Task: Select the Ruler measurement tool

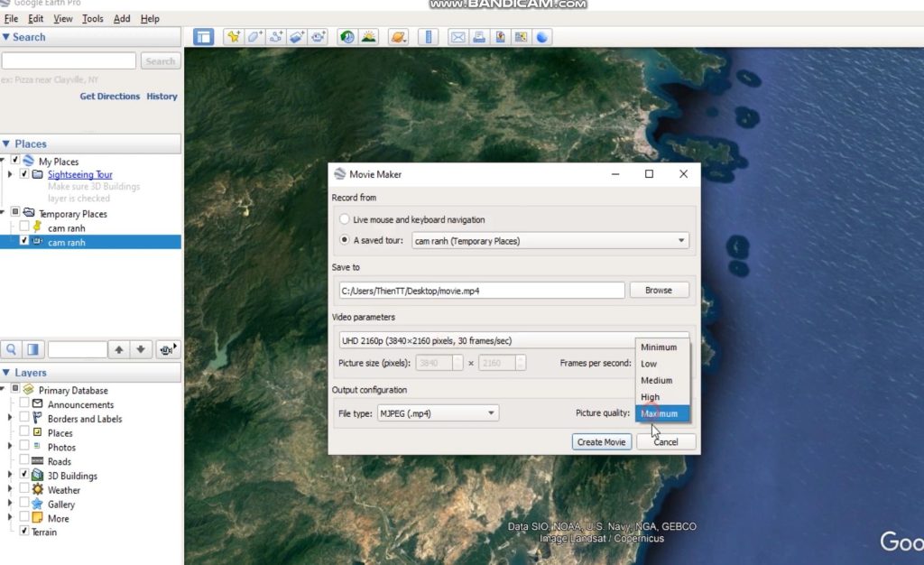Action: click(429, 37)
